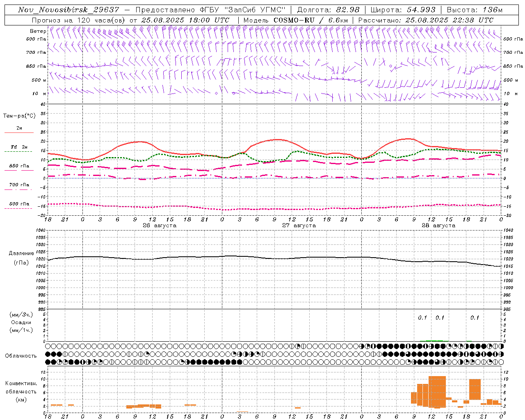Click the 26 августа date label
Image resolution: width=525 pixels, height=420 pixels.
point(160,226)
